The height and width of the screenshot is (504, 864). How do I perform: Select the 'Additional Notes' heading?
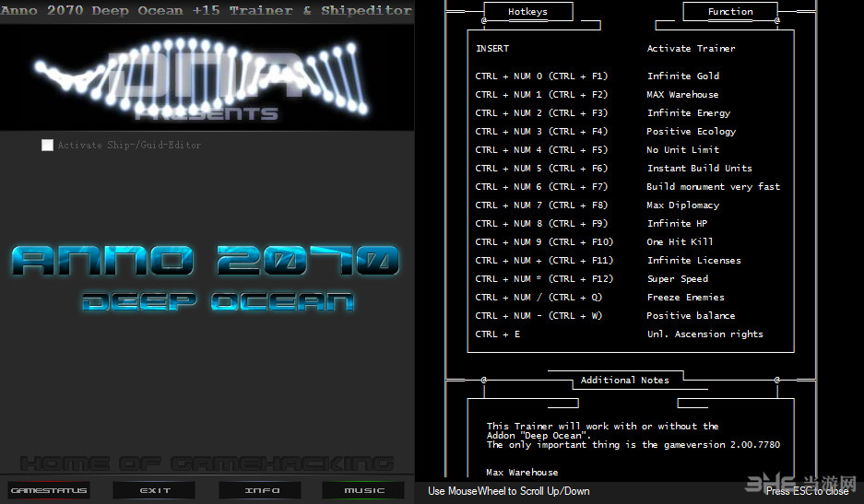click(x=625, y=380)
